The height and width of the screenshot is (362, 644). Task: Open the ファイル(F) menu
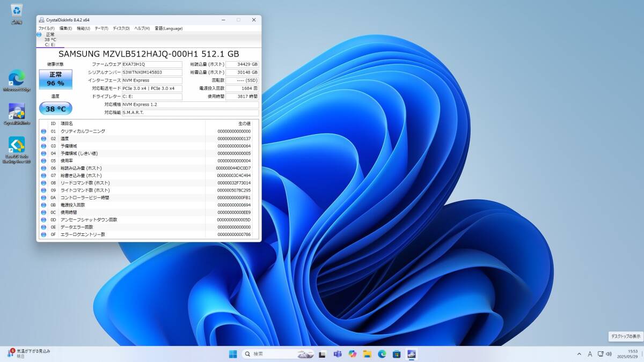click(47, 28)
